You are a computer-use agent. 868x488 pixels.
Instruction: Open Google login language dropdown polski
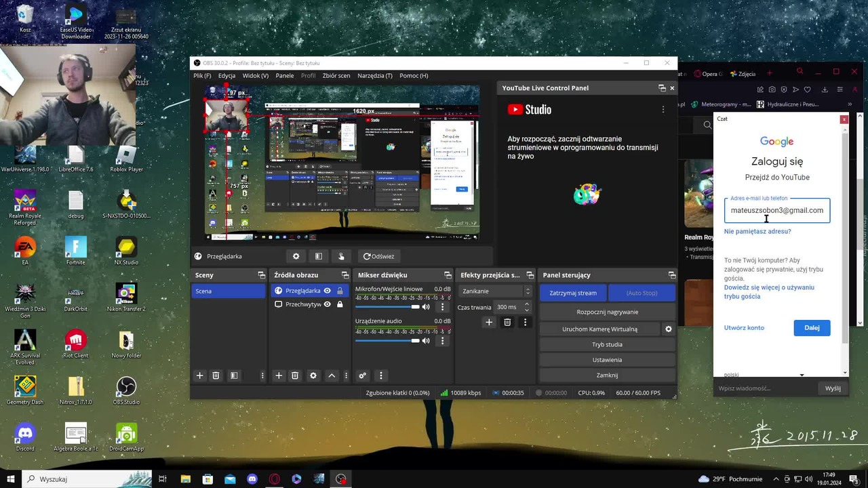pos(764,374)
